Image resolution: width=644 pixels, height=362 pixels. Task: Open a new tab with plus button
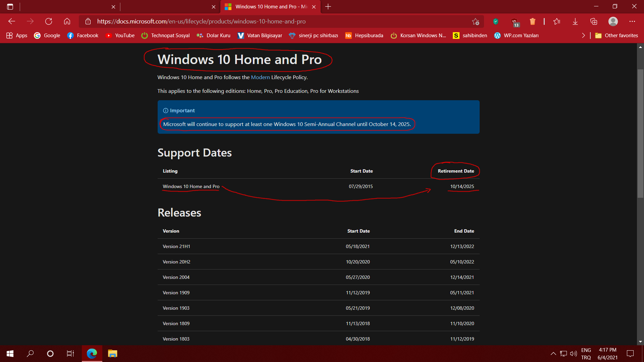(x=328, y=7)
